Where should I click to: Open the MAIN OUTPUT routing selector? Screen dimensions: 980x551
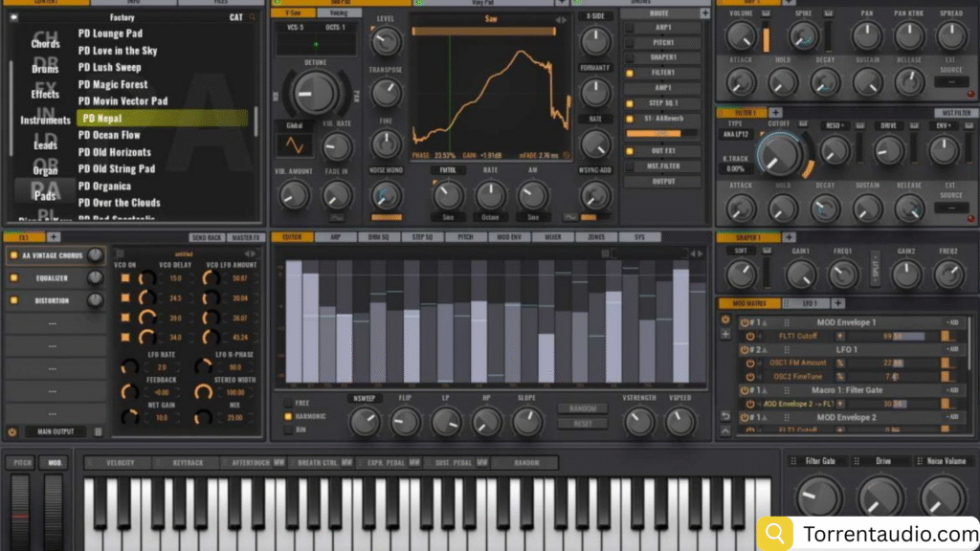(55, 431)
